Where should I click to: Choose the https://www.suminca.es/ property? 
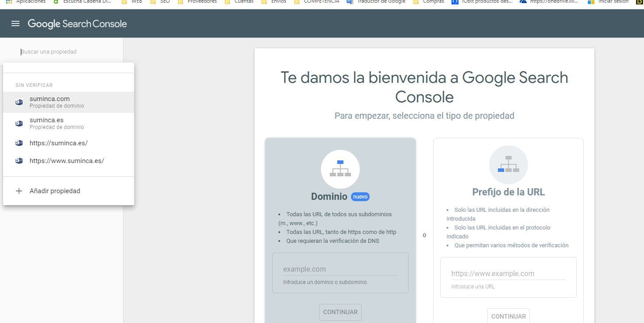69,161
